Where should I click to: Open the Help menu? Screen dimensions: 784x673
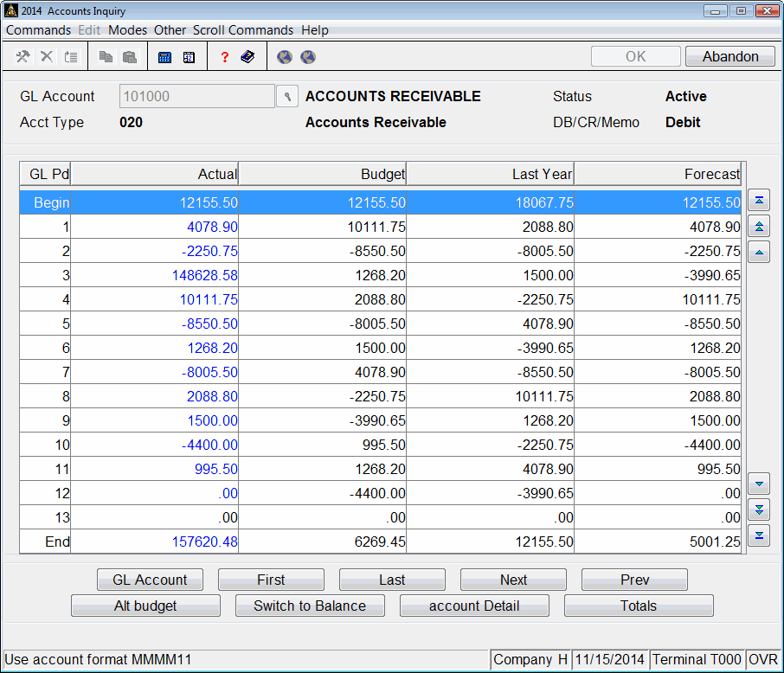315,30
